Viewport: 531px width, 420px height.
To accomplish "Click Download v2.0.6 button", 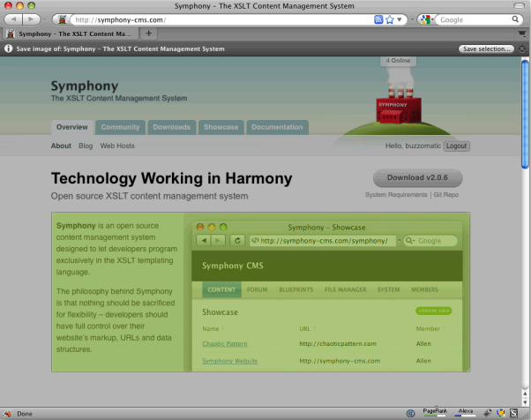I will coord(417,178).
